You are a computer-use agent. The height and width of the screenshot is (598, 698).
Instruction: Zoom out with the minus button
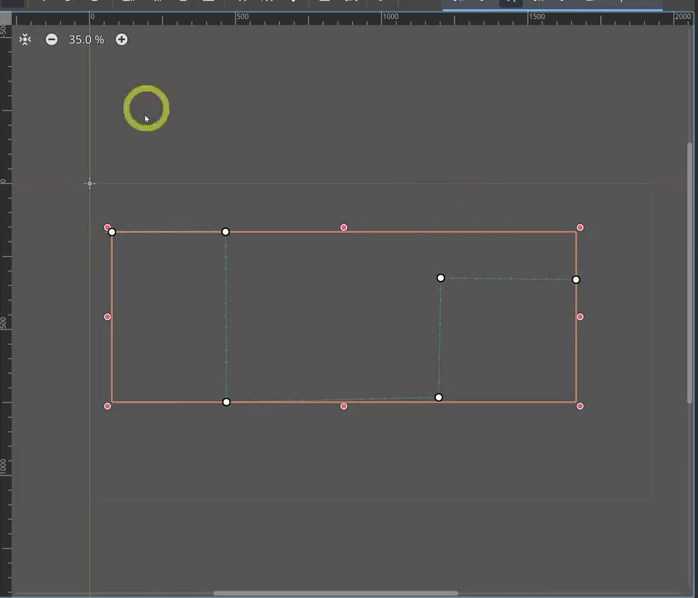click(52, 40)
